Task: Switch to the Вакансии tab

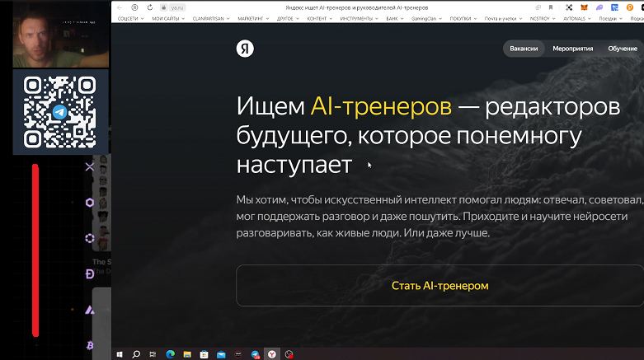Action: tap(524, 49)
